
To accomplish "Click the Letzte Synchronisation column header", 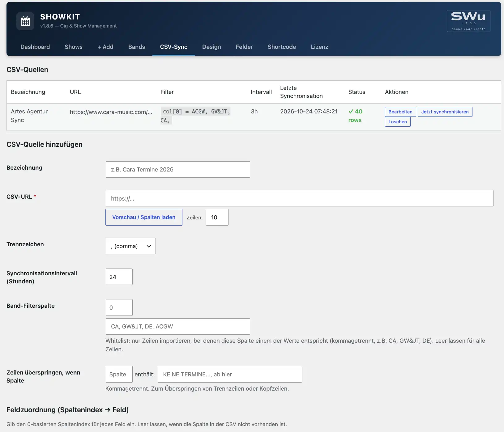I will coord(301,92).
